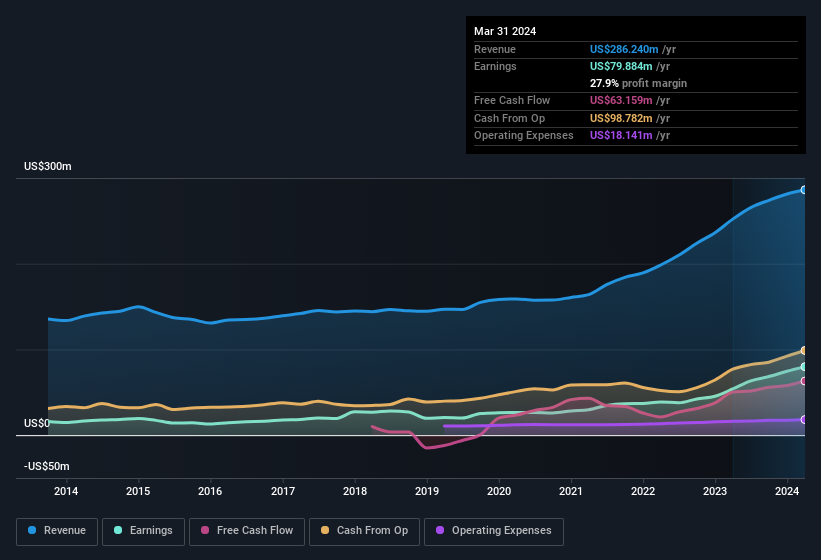Click the US$63.159m free cash flow value
The width and height of the screenshot is (821, 560).
coord(621,100)
